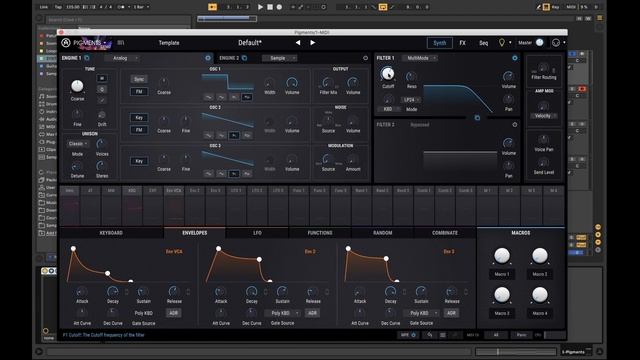Open the settings icon right of Master knob
The height and width of the screenshot is (360, 640).
(x=556, y=42)
